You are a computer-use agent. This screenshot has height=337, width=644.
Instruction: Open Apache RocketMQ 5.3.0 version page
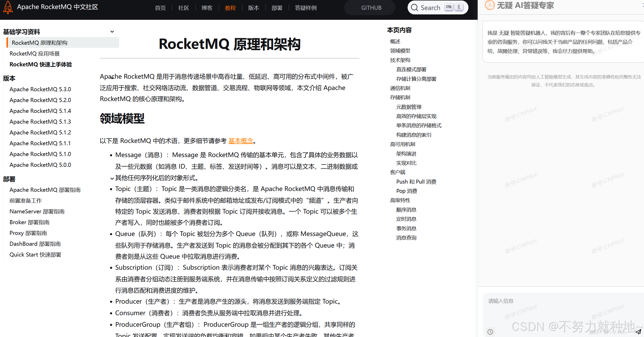click(40, 89)
